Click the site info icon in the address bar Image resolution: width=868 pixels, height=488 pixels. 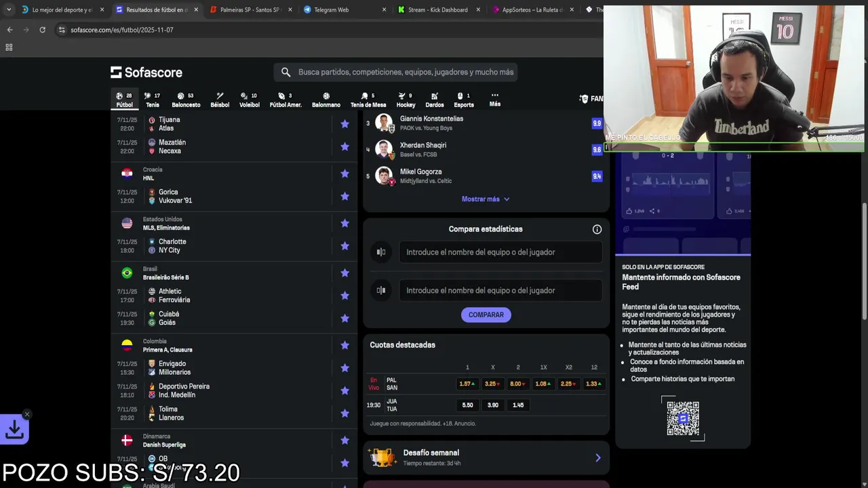coord(62,30)
